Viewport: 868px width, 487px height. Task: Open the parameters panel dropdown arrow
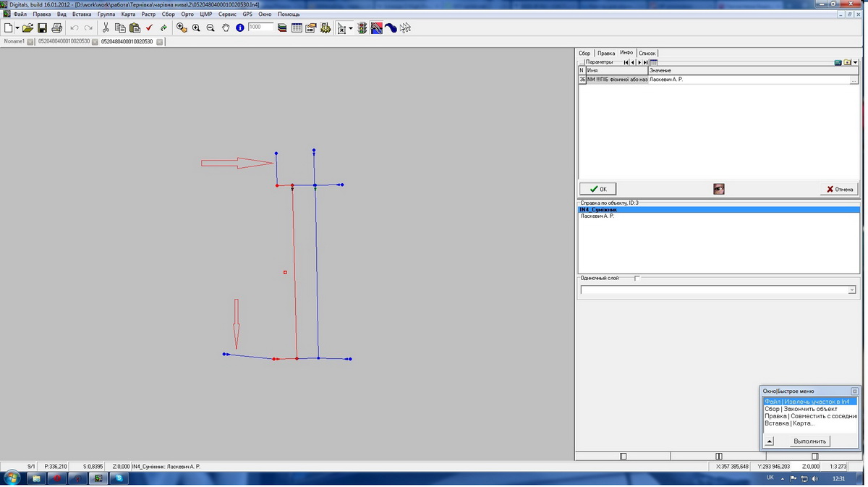coord(856,63)
